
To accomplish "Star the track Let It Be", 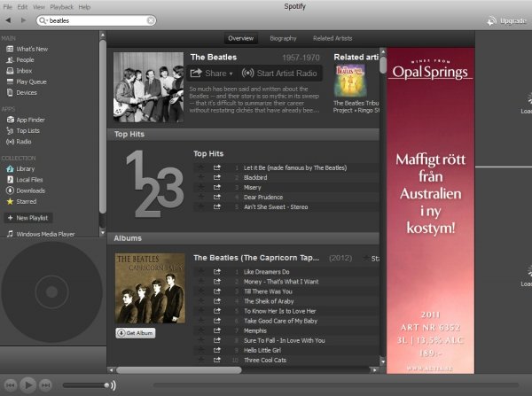I will [200, 167].
